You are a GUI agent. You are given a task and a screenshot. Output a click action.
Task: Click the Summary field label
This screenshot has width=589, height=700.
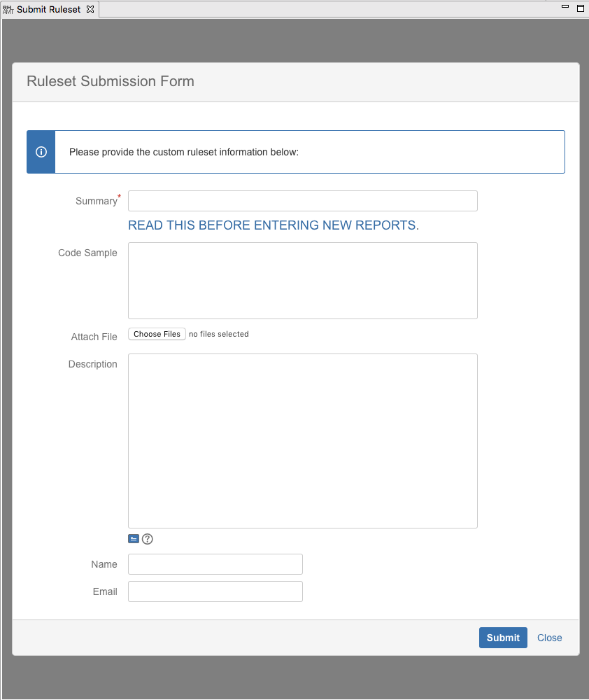96,201
